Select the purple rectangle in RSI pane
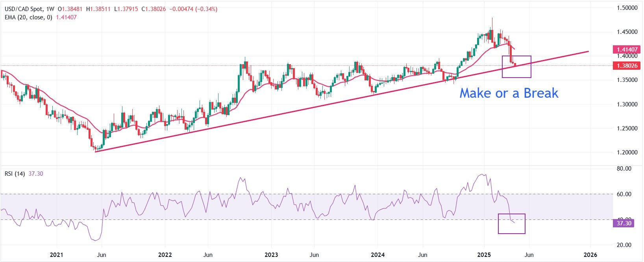The width and height of the screenshot is (644, 262). [511, 214]
